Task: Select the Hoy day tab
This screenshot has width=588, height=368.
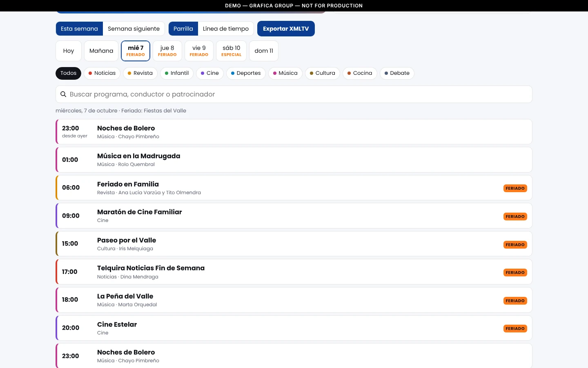Action: tap(69, 51)
